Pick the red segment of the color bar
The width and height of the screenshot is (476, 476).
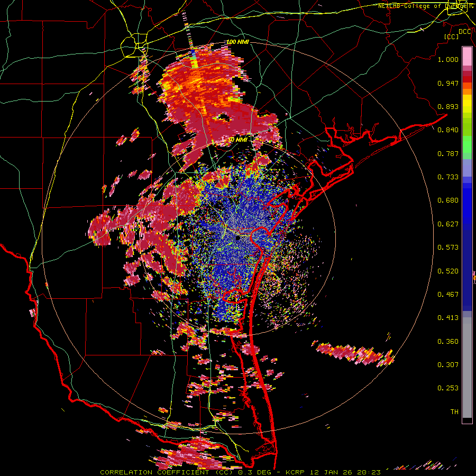coord(467,79)
